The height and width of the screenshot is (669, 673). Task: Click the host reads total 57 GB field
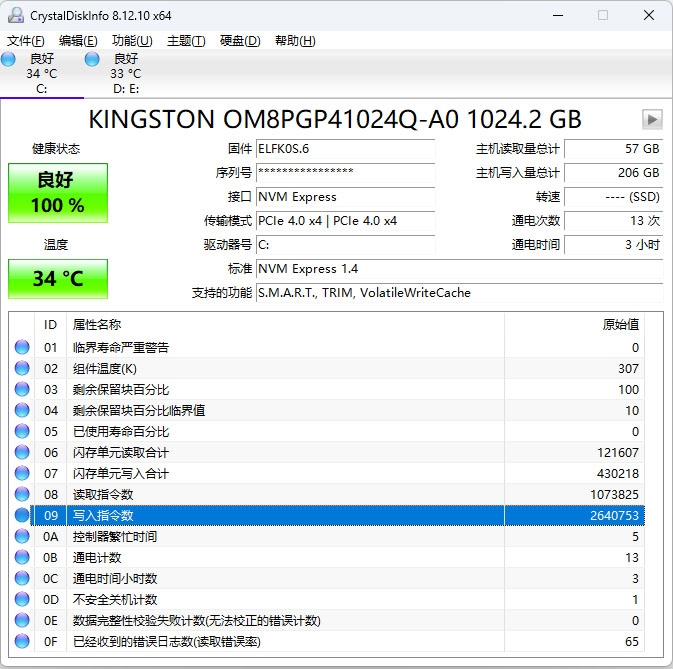click(x=614, y=149)
